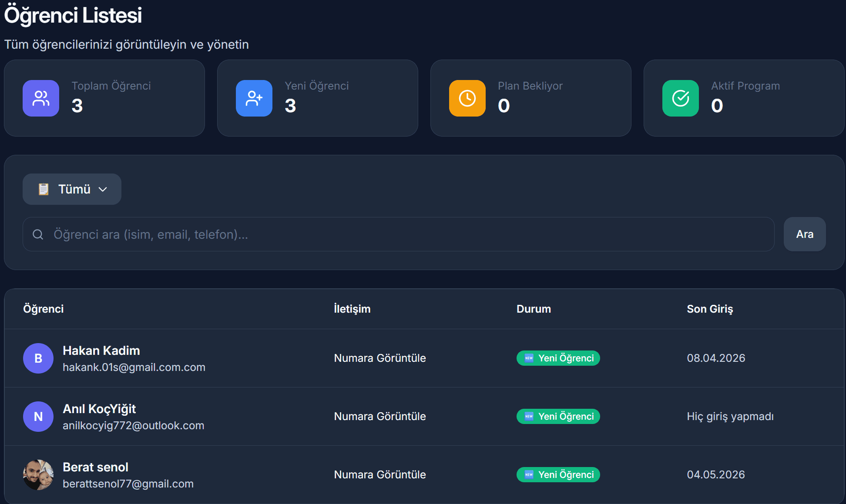Open Berat senol's profile photo

(x=38, y=475)
